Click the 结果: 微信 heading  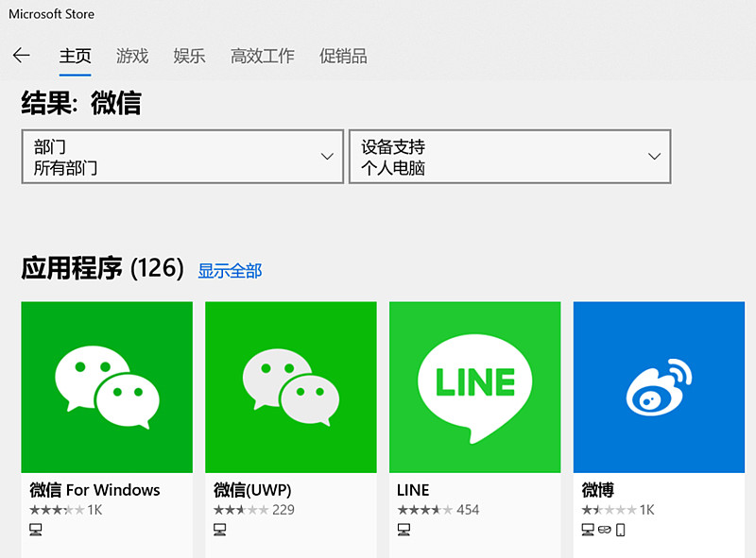click(81, 103)
